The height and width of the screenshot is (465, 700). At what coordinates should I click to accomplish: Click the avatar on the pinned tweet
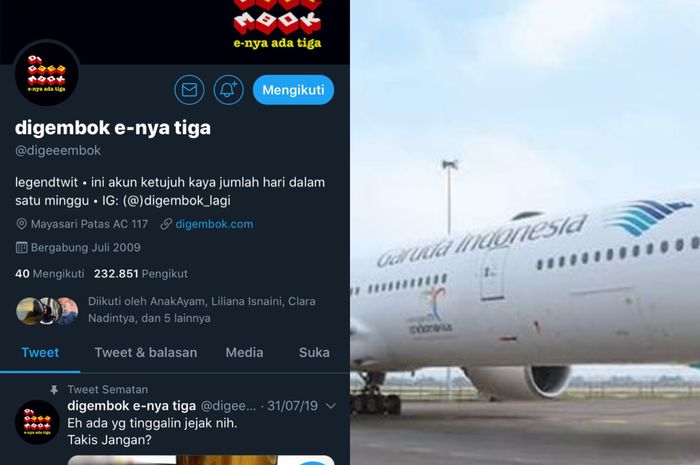pos(37,422)
